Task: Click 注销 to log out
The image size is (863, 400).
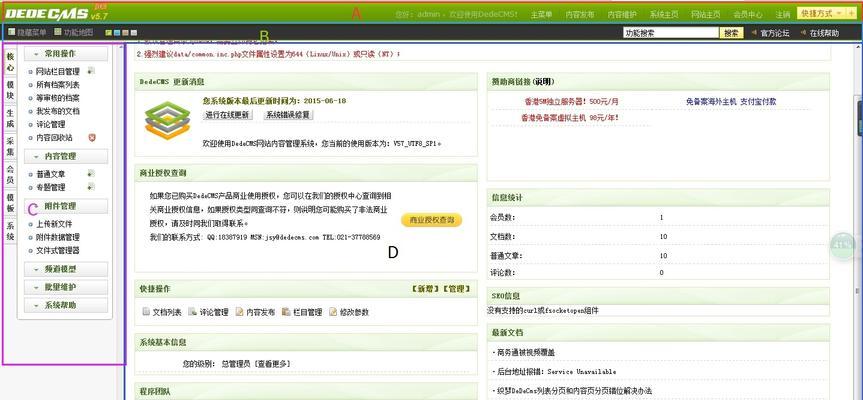Action: pyautogui.click(x=783, y=14)
